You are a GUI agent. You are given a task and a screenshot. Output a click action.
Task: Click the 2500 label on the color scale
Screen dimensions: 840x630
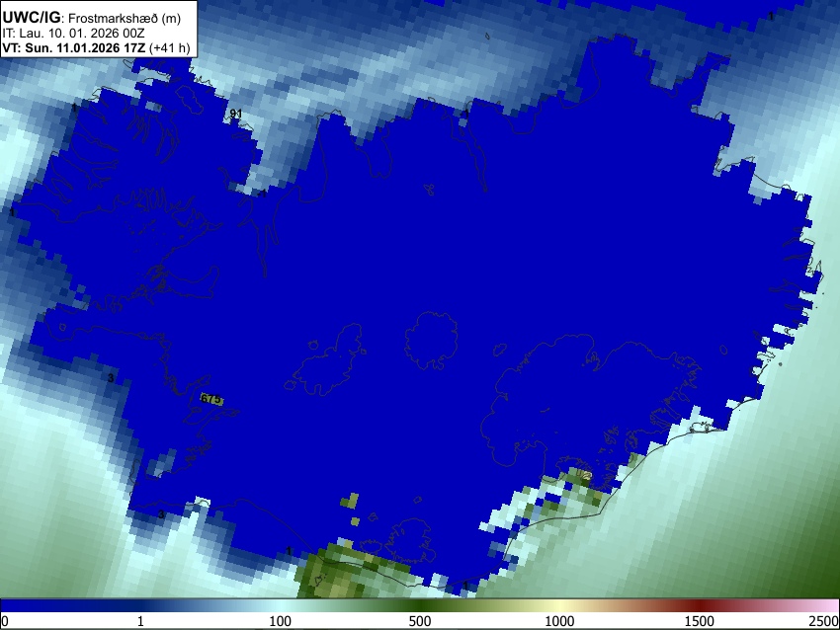coord(825,621)
